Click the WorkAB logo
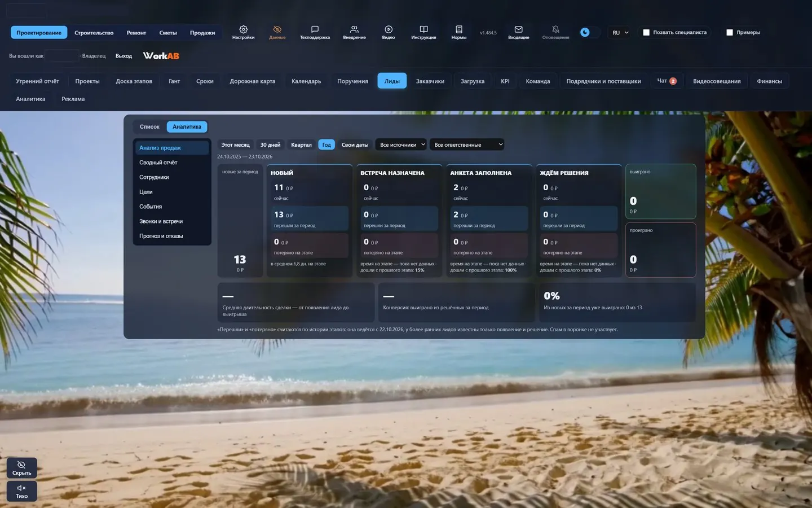 [x=161, y=55]
